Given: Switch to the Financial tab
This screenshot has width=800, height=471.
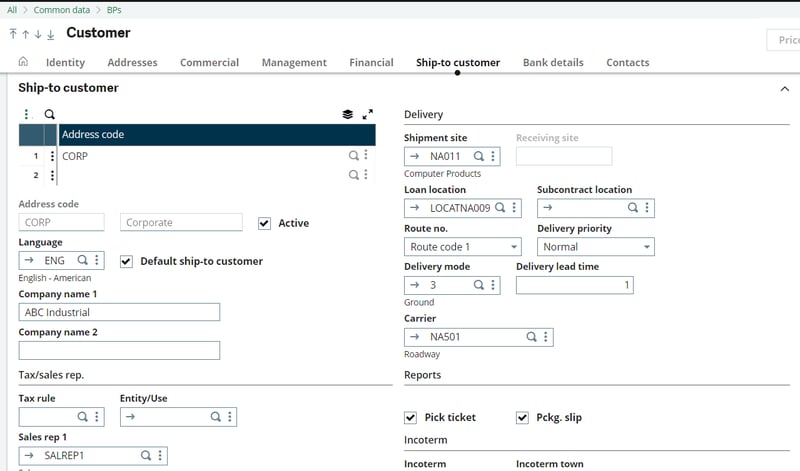Looking at the screenshot, I should (371, 62).
